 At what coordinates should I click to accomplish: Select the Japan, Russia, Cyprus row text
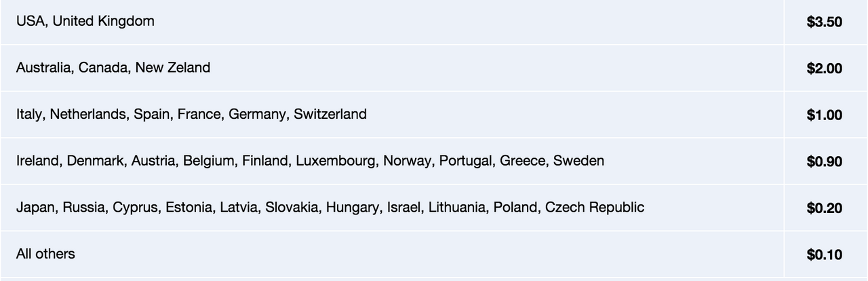point(330,207)
